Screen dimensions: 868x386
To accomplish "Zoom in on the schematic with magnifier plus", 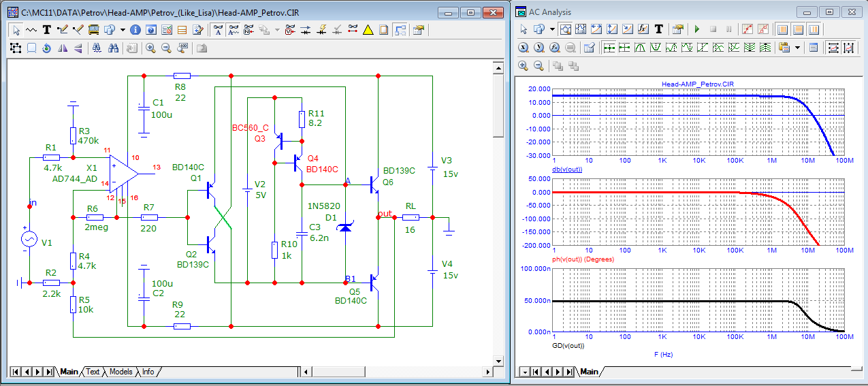I will click(150, 48).
